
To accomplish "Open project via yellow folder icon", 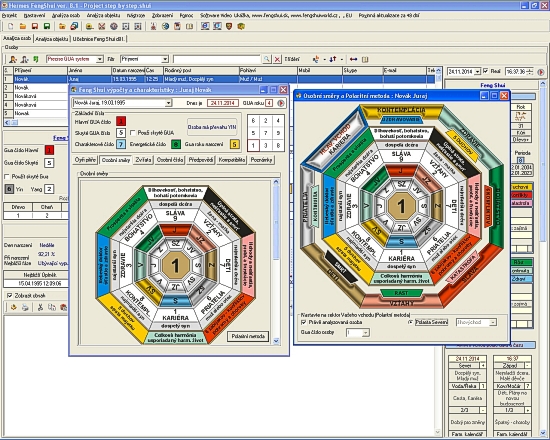I will (x=23, y=26).
